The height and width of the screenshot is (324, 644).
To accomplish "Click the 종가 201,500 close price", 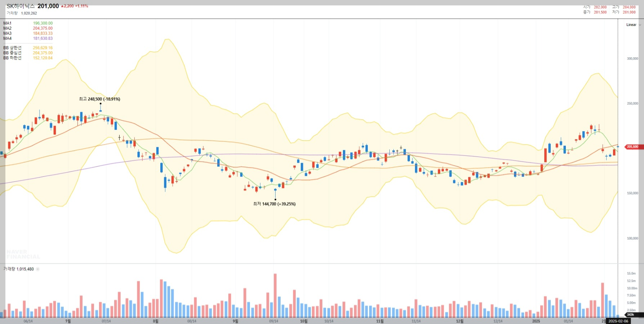I will tap(595, 12).
